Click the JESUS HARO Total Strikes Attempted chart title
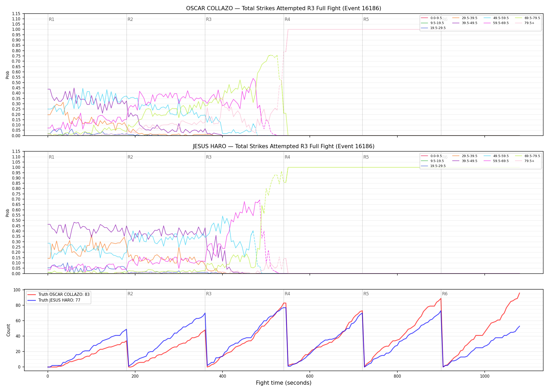The height and width of the screenshot is (392, 549). (x=283, y=146)
